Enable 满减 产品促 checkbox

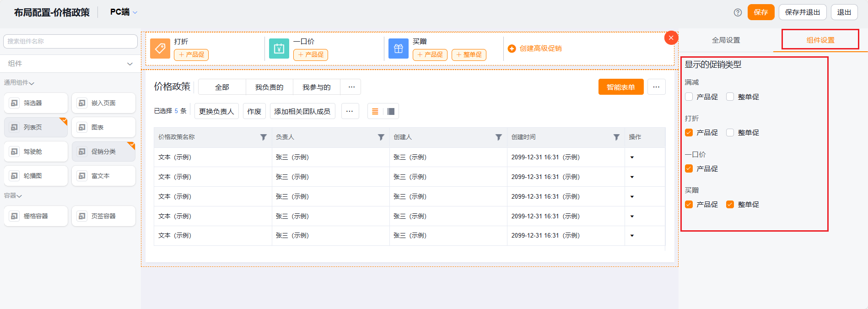(689, 97)
